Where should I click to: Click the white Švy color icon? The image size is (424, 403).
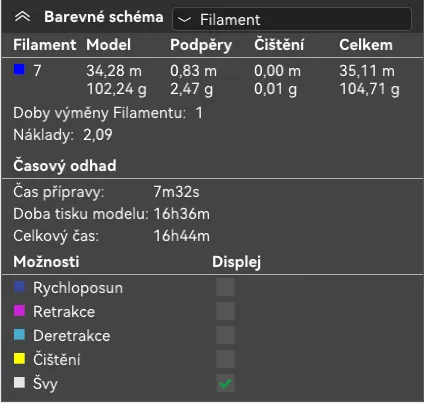pyautogui.click(x=19, y=383)
